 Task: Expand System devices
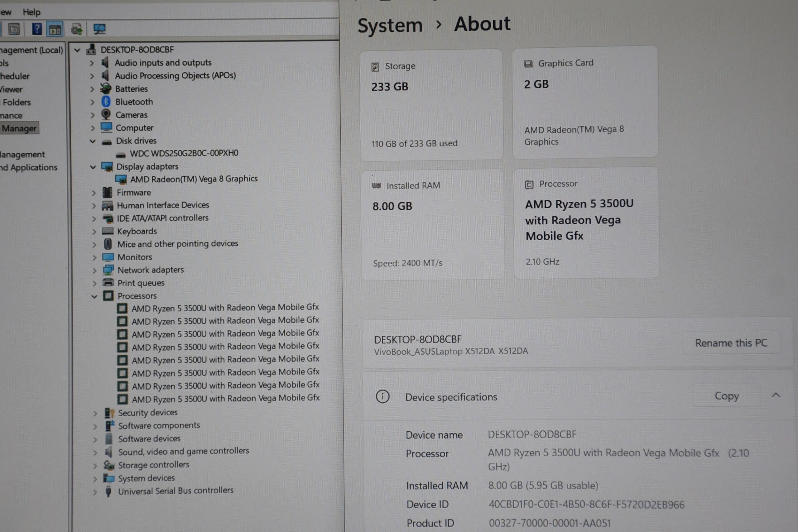[95, 479]
